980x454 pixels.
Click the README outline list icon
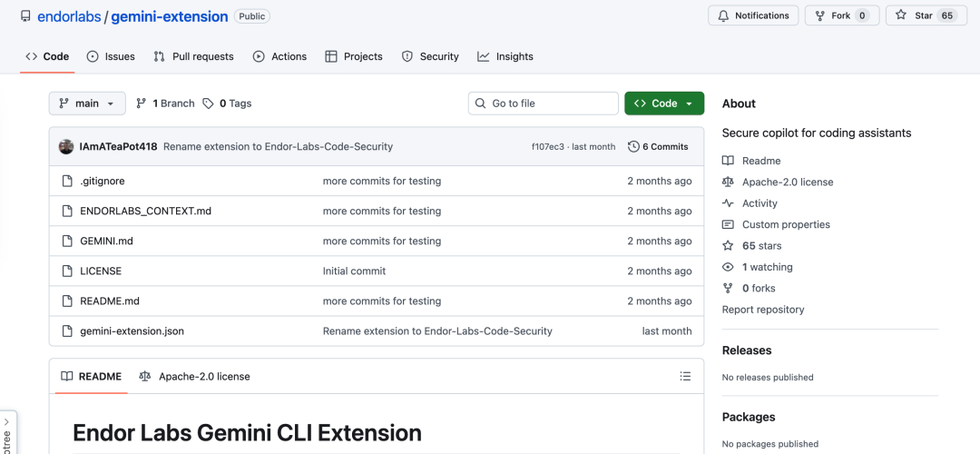(x=685, y=376)
